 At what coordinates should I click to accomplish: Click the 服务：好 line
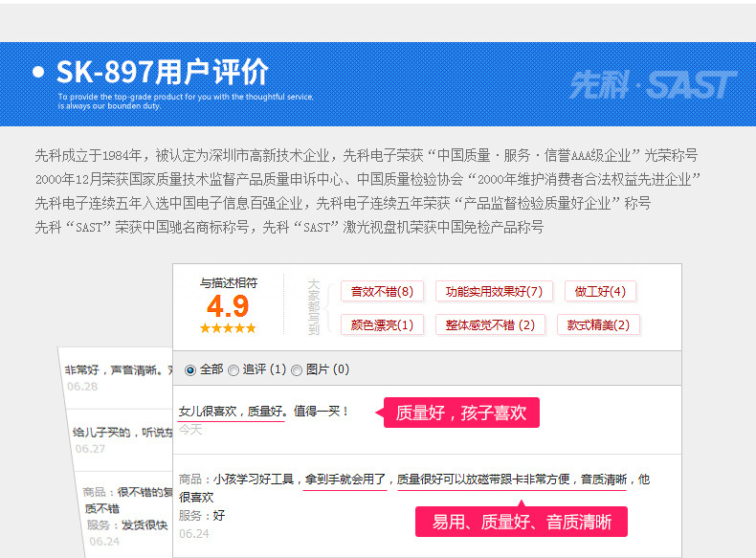click(x=202, y=516)
